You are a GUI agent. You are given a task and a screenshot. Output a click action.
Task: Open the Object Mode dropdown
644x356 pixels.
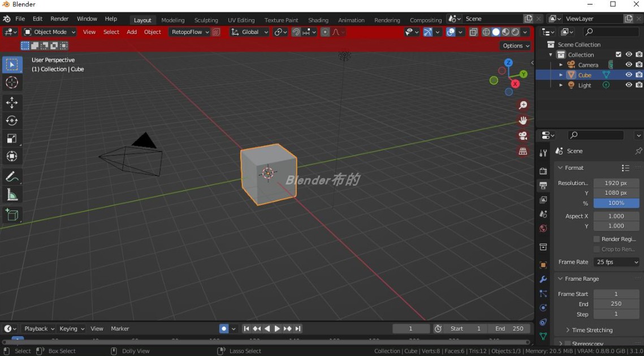[50, 32]
